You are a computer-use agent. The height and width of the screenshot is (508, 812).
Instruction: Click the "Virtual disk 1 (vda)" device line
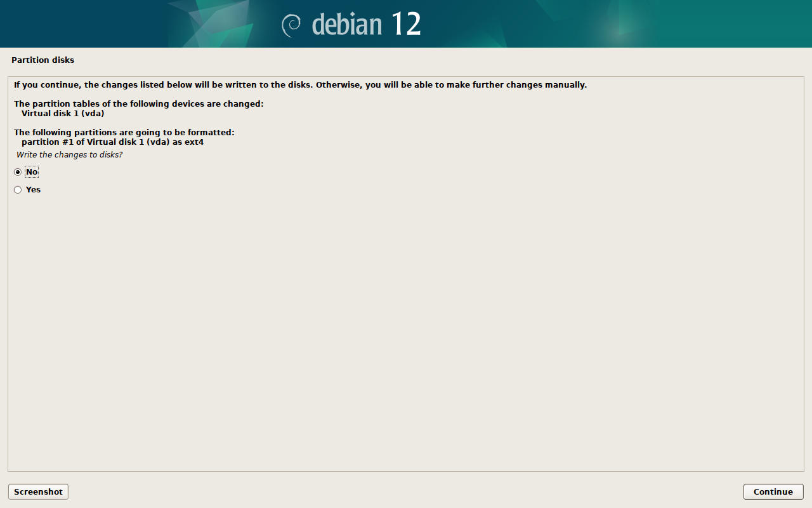[63, 114]
